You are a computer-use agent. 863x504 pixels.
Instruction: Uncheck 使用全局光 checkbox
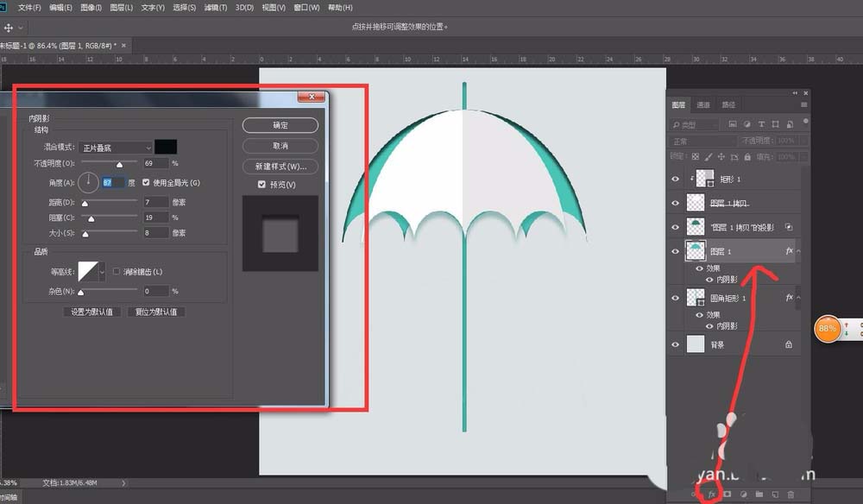click(146, 183)
